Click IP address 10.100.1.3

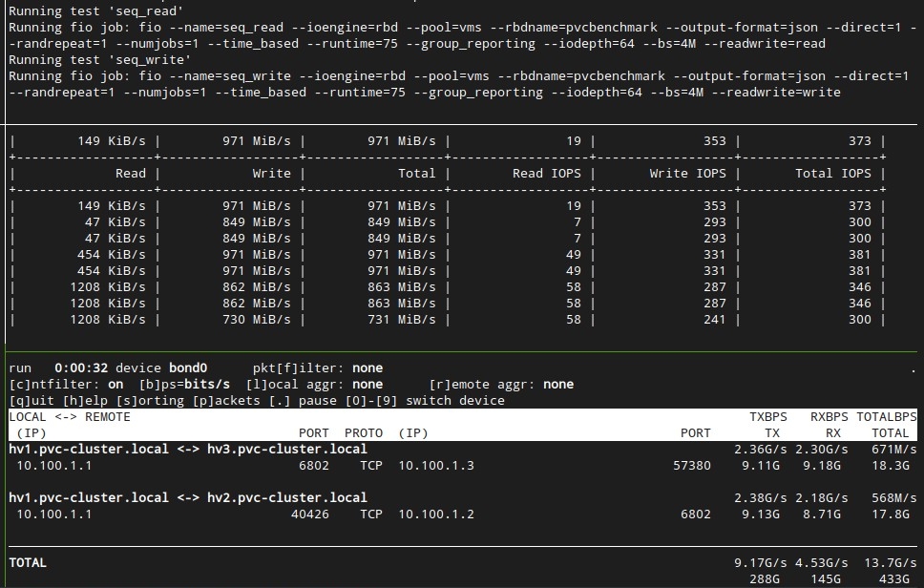click(435, 466)
